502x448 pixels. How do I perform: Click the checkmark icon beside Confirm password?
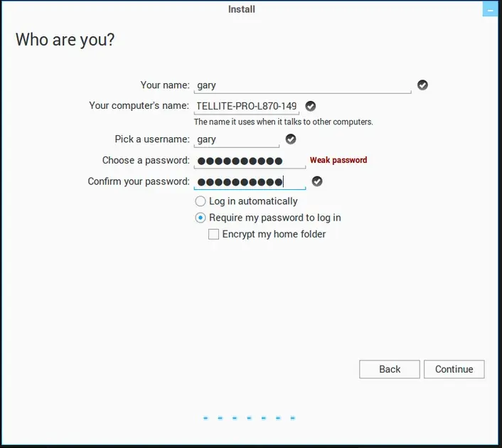pyautogui.click(x=317, y=181)
